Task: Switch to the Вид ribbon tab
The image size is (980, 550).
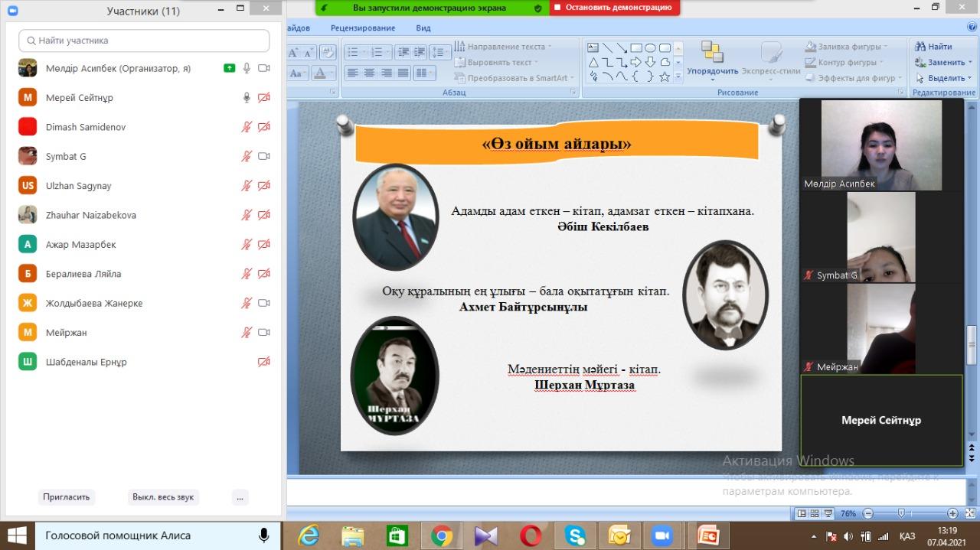Action: pos(423,28)
